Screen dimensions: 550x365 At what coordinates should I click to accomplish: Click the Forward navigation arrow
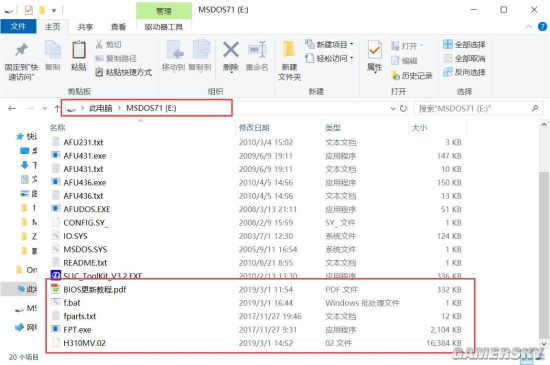[30, 108]
